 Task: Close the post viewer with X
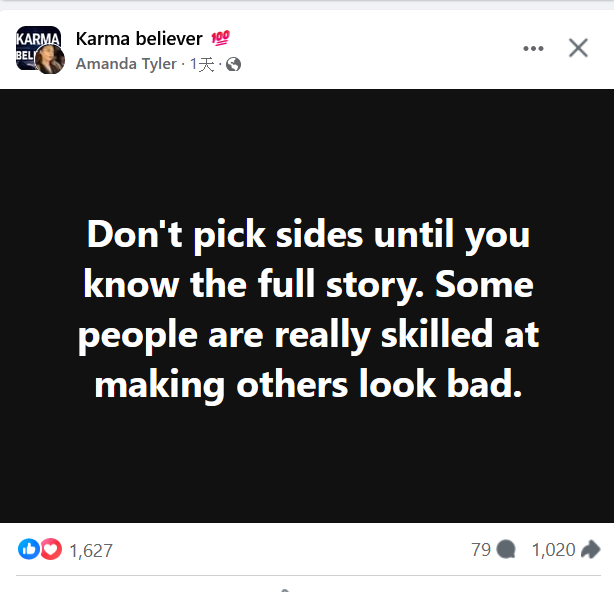tap(578, 47)
